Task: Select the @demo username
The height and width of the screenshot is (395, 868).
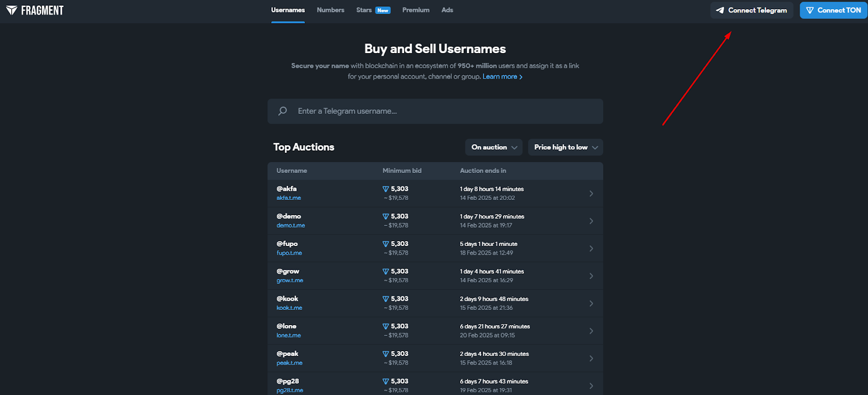Action: [289, 216]
